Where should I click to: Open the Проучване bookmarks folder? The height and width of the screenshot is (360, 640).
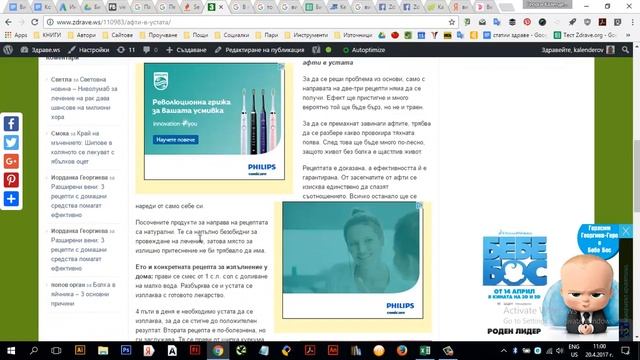click(158, 36)
